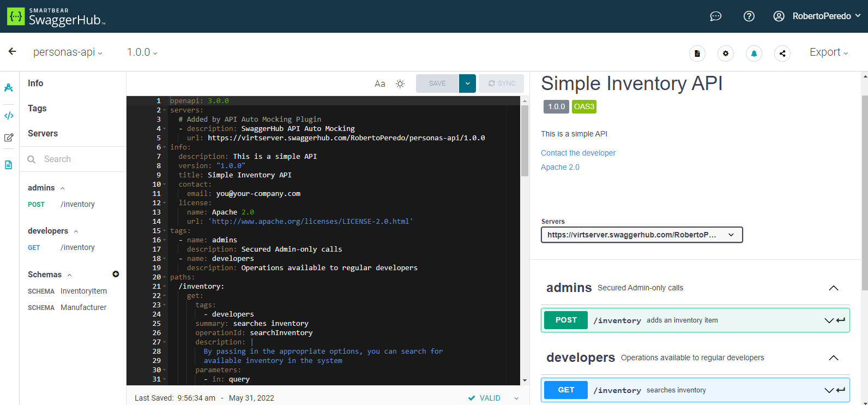Viewport: 868px width, 405px height.
Task: Open the Export dropdown menu
Action: pyautogui.click(x=829, y=52)
